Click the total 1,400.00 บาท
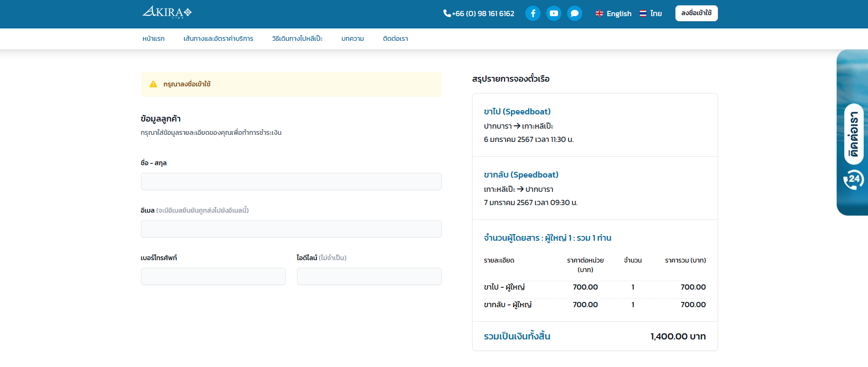Viewport: 868px width, 367px height. pos(678,337)
